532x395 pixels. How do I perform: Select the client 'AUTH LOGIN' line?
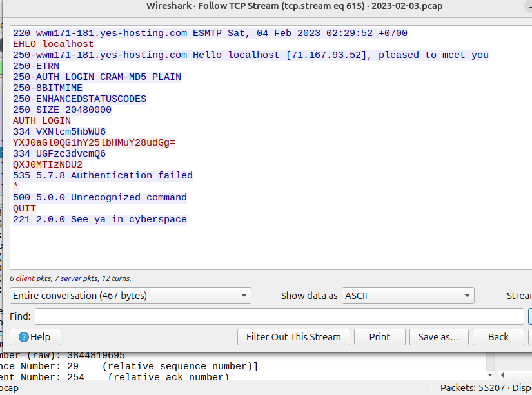42,120
